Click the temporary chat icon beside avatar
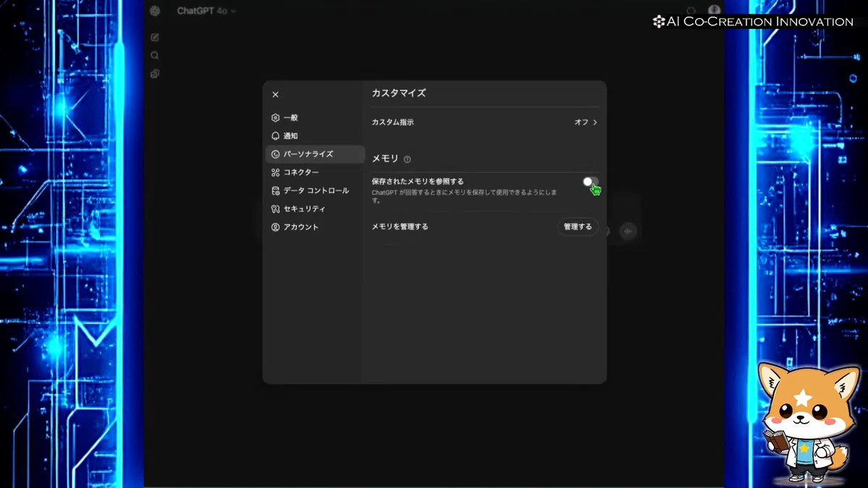 [691, 11]
